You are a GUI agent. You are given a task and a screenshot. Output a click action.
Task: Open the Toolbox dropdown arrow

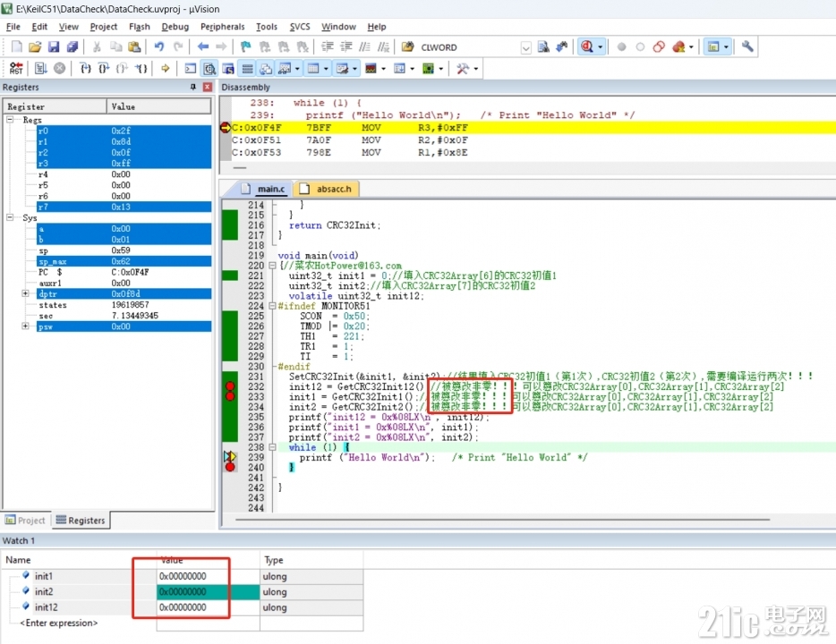pos(475,69)
